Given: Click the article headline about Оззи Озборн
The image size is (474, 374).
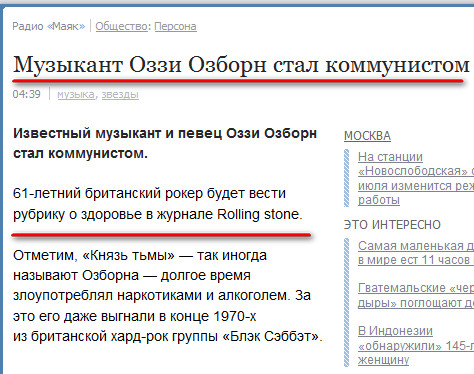Looking at the screenshot, I should point(241,65).
